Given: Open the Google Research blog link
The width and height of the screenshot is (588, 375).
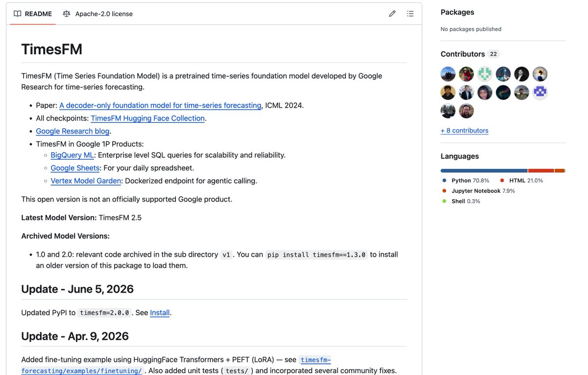Looking at the screenshot, I should (73, 131).
